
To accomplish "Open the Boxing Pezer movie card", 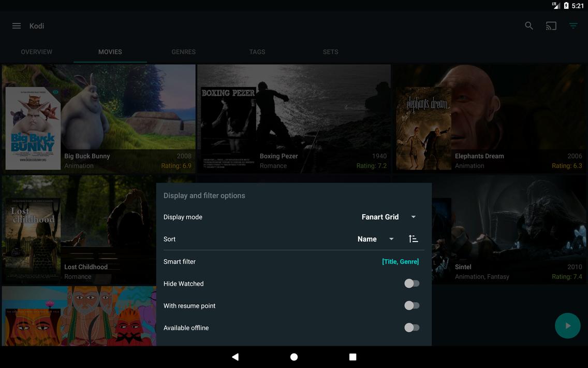I will pyautogui.click(x=294, y=119).
